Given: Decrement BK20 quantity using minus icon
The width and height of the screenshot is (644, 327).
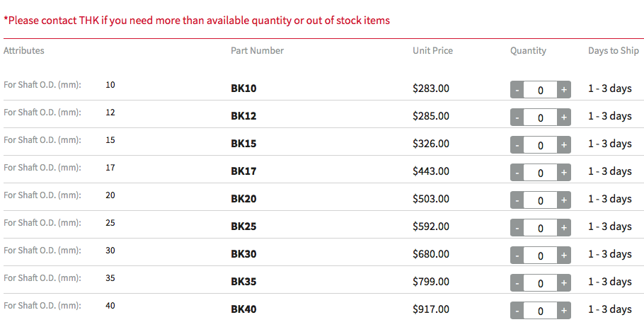Looking at the screenshot, I should [x=517, y=200].
